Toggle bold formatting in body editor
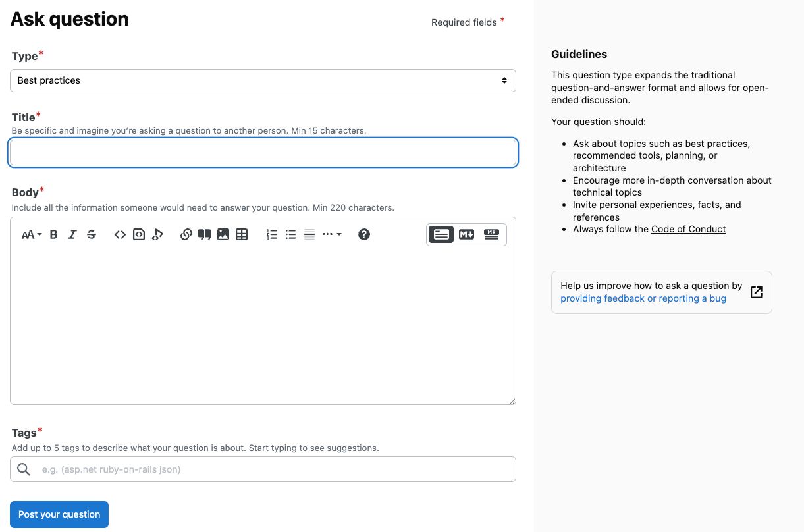804x532 pixels. click(x=54, y=234)
